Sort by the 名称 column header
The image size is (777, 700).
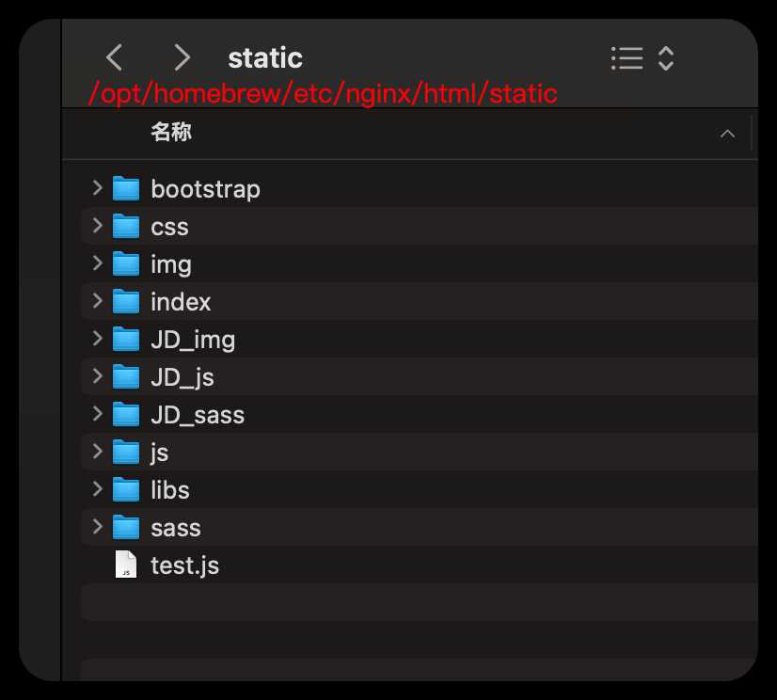pyautogui.click(x=171, y=133)
